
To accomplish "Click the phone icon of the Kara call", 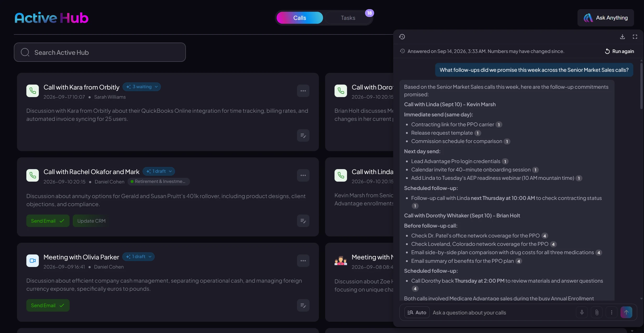I will point(32,91).
